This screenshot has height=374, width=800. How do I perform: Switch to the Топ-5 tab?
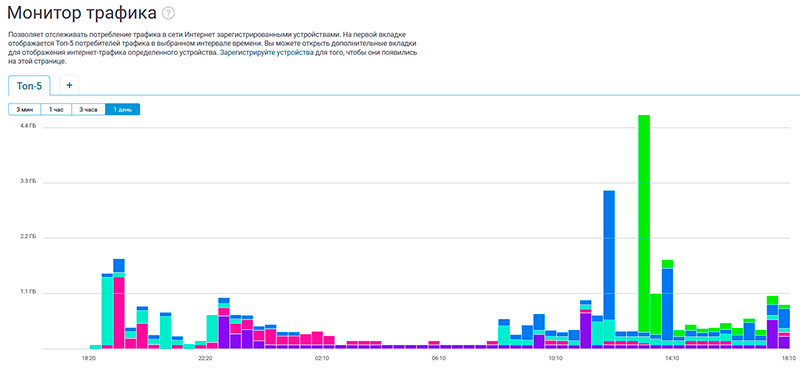[29, 86]
